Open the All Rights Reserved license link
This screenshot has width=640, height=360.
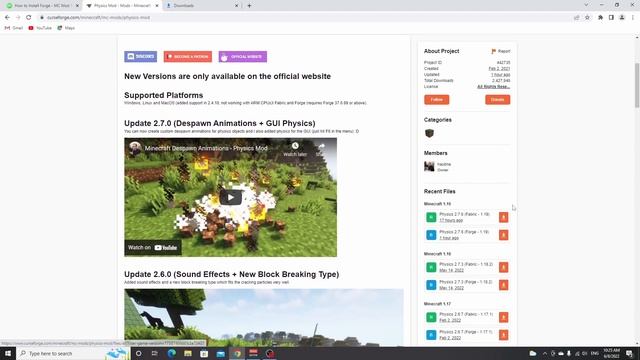493,87
